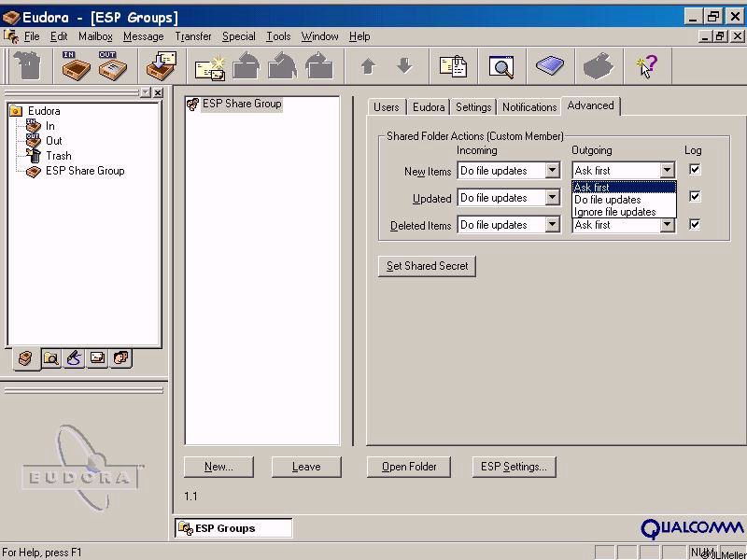Viewport: 747px width, 560px height.
Task: Close the mailbox side panel
Action: pyautogui.click(x=158, y=92)
